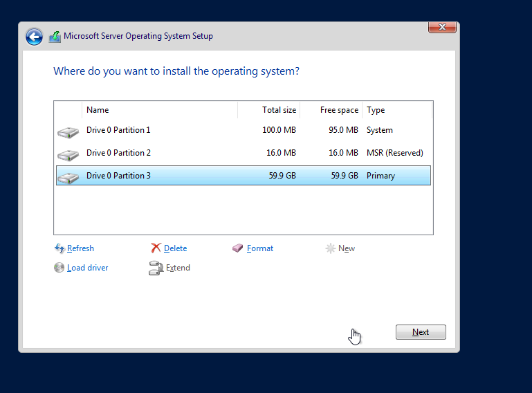Select Drive 0 Partition 3 Primary row
The height and width of the screenshot is (393, 532).
point(244,176)
